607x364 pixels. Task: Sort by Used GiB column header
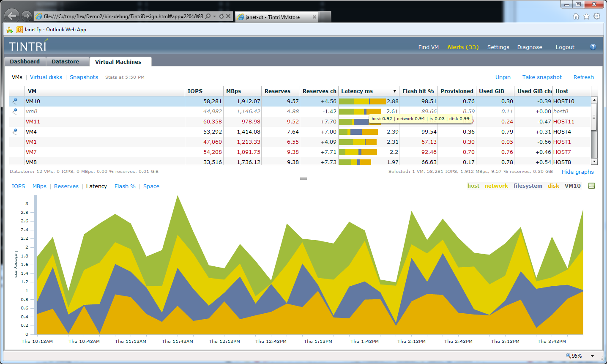[495, 91]
